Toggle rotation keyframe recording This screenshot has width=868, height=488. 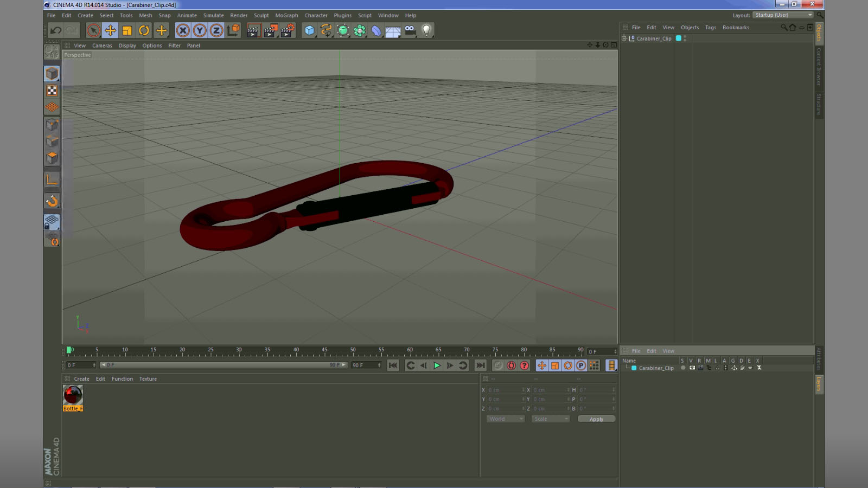pyautogui.click(x=568, y=365)
